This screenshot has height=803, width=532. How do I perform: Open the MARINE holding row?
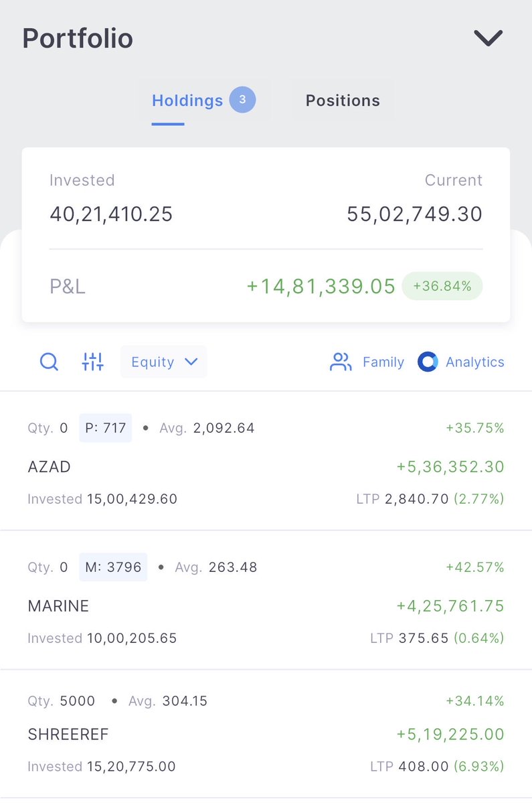(266, 600)
